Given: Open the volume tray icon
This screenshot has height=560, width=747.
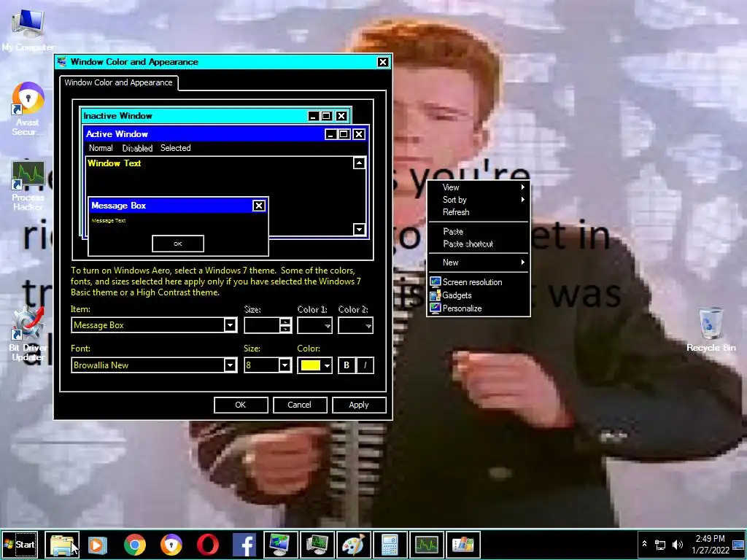Looking at the screenshot, I should pyautogui.click(x=677, y=544).
